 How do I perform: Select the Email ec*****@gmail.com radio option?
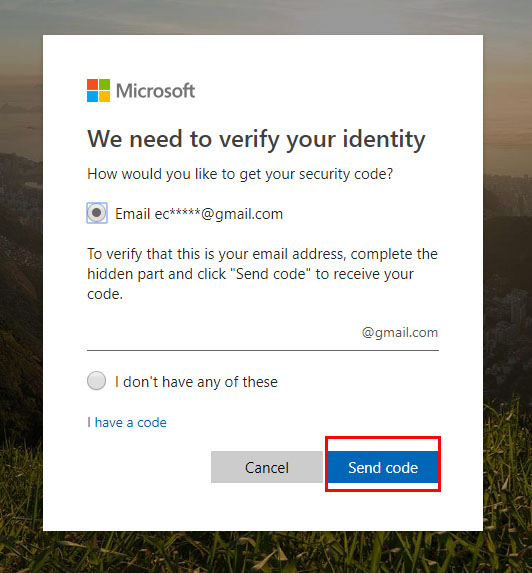pyautogui.click(x=96, y=213)
